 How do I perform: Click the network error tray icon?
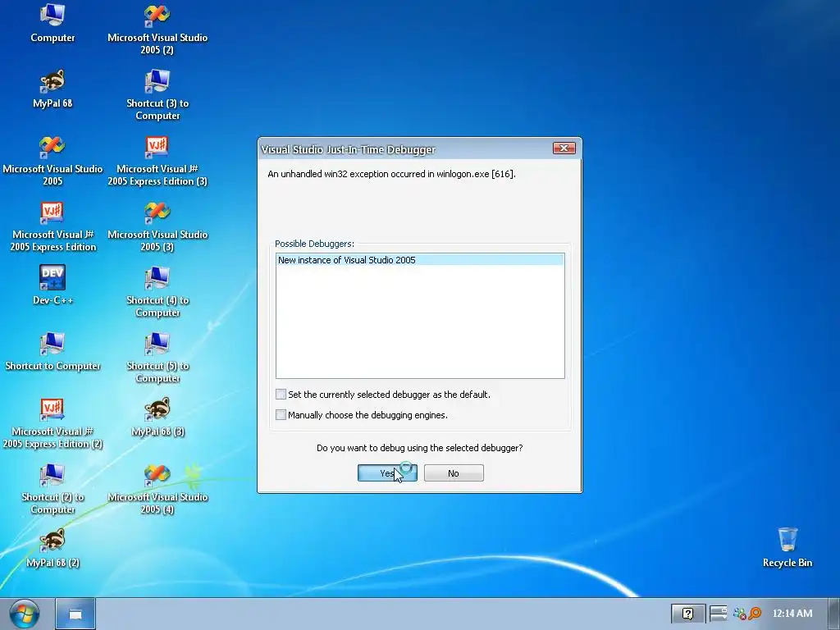click(x=740, y=614)
